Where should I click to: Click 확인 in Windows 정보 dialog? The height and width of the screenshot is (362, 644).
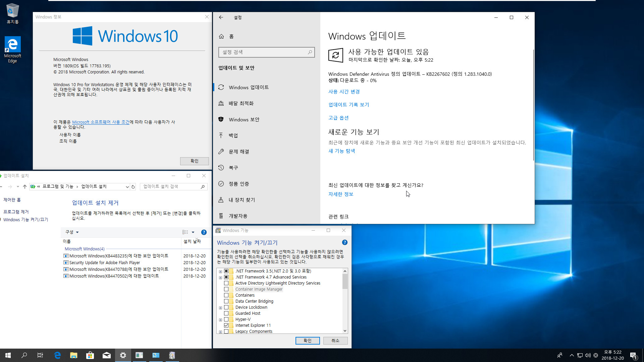[x=195, y=161]
